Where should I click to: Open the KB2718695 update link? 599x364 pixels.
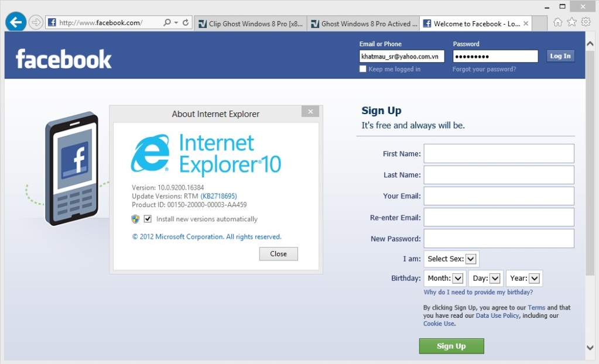tap(218, 196)
